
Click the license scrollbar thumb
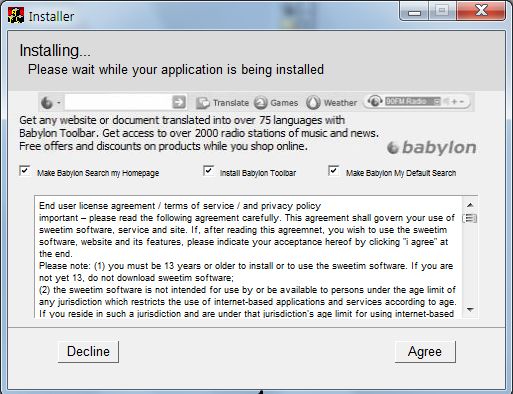(x=470, y=218)
